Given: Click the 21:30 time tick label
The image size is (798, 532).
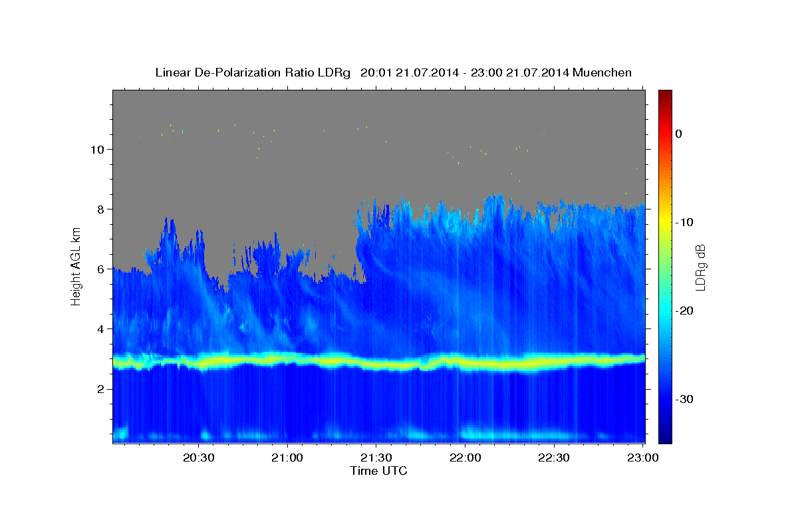Looking at the screenshot, I should click(x=376, y=458).
